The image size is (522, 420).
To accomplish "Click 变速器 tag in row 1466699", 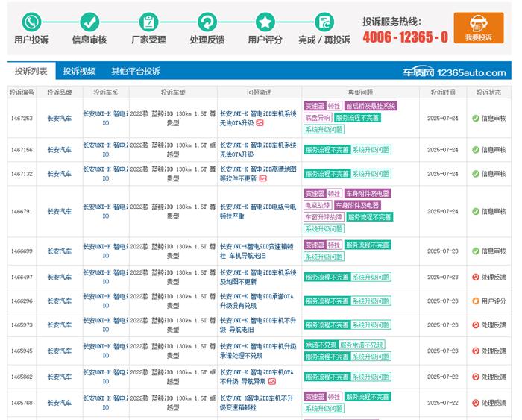I will [x=315, y=245].
